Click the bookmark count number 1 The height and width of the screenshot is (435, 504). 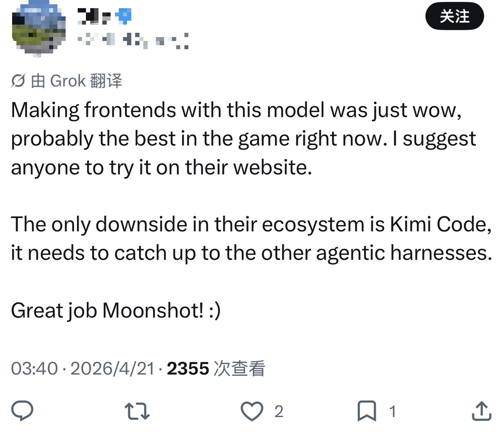[393, 411]
